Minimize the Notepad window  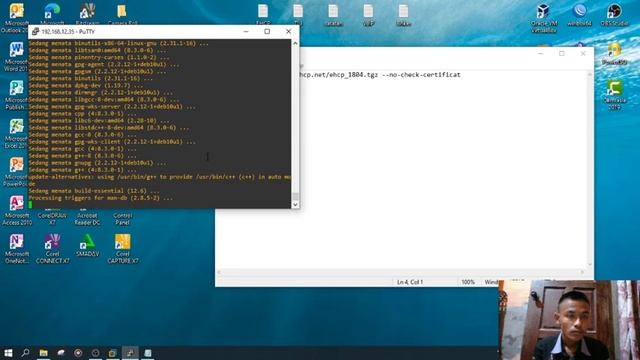(x=540, y=53)
